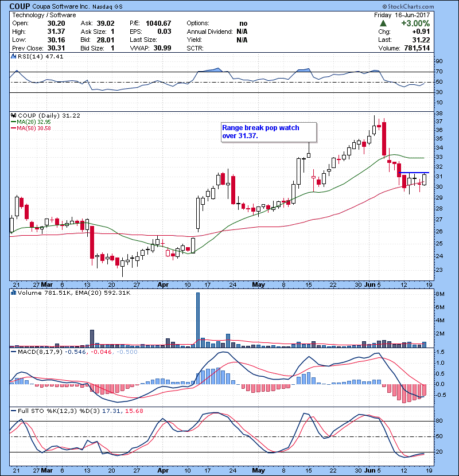Click the +3.00% percent change value

(x=415, y=24)
